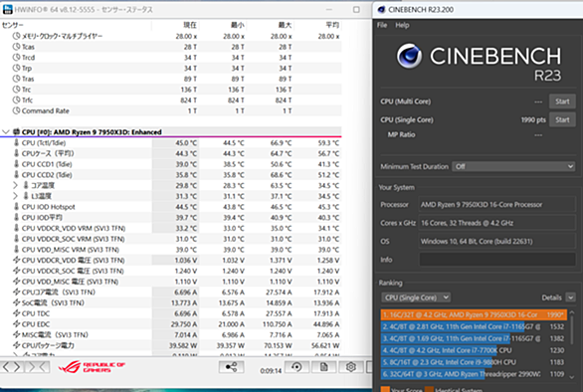Click the thermometer icon beside CPU IOD Hotspot
Screen dimensions: 583x392
(16, 206)
